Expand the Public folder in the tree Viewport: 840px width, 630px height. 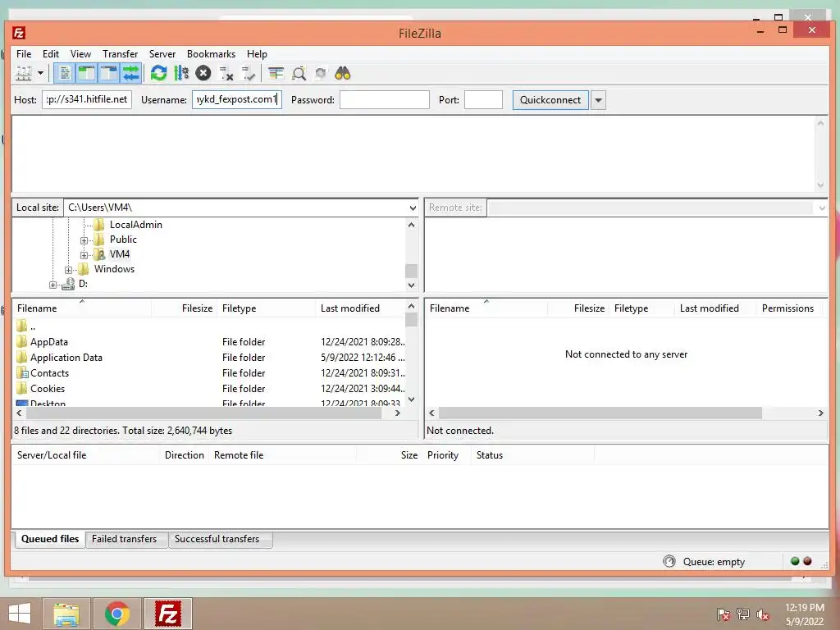coord(84,240)
